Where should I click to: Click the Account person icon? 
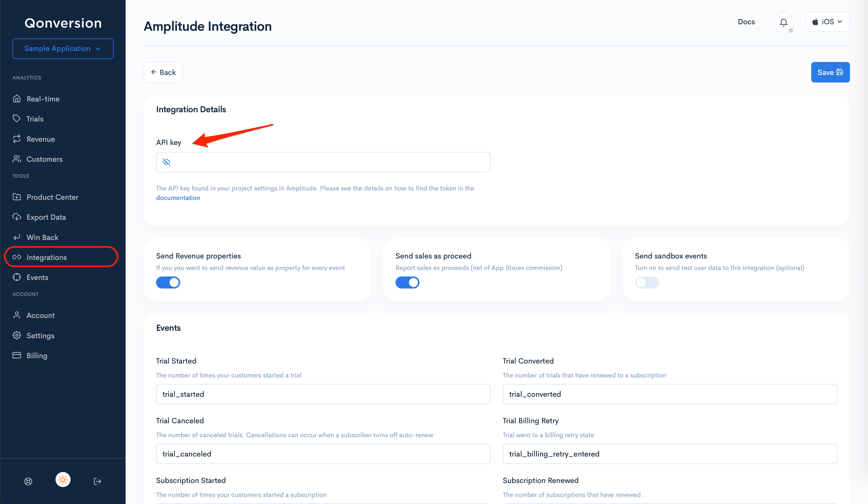17,315
